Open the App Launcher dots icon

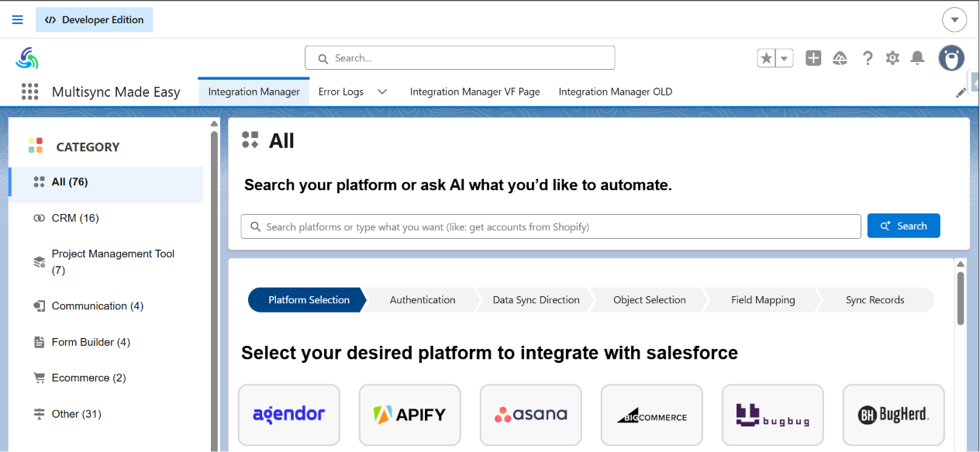click(30, 91)
